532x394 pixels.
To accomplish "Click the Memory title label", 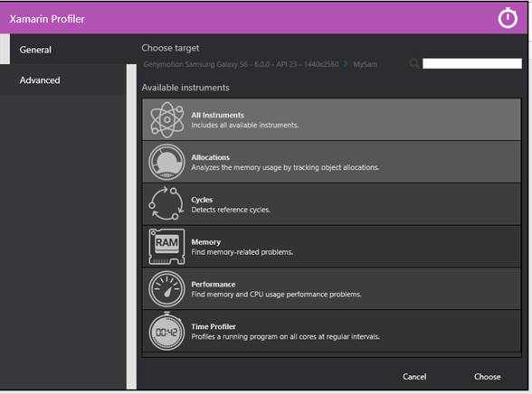I will click(x=206, y=242).
